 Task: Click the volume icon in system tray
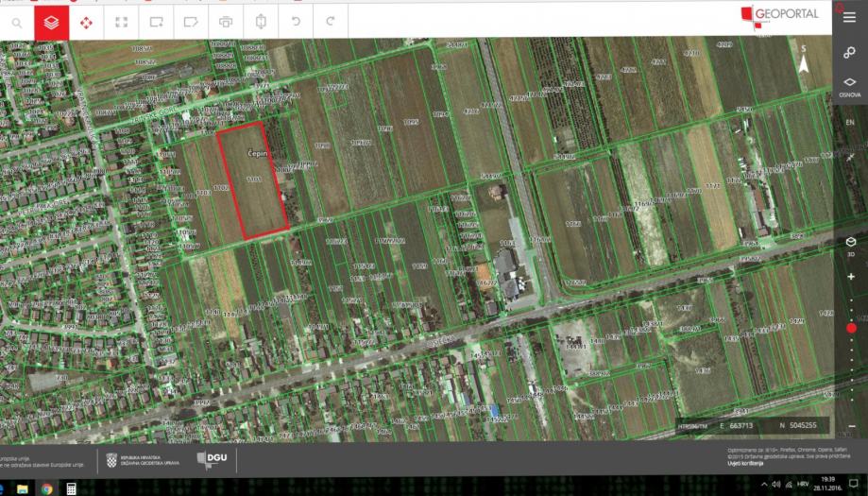(x=776, y=485)
